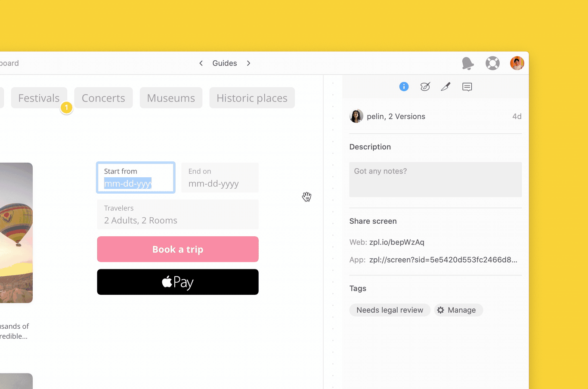Open comment marker 1 near Festivals
Screen dimensions: 588x389
[x=66, y=108]
